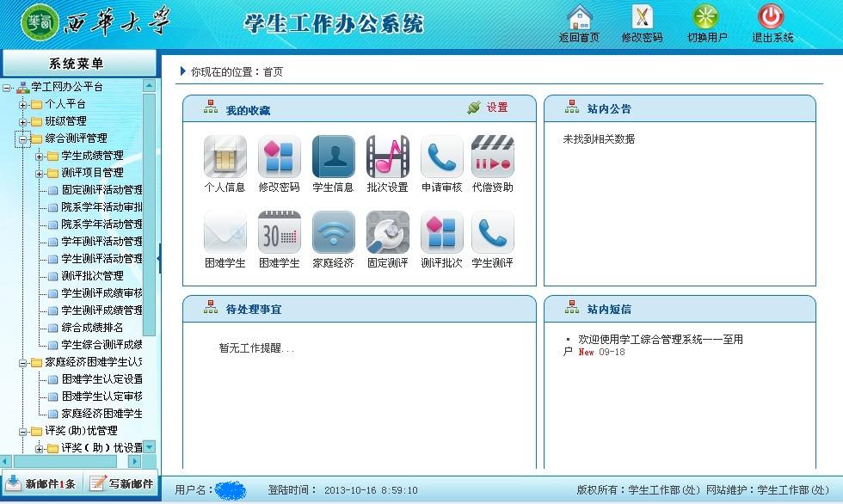Open 学生信息 icon in favorites
Viewport: 843px width, 504px height.
(x=333, y=157)
